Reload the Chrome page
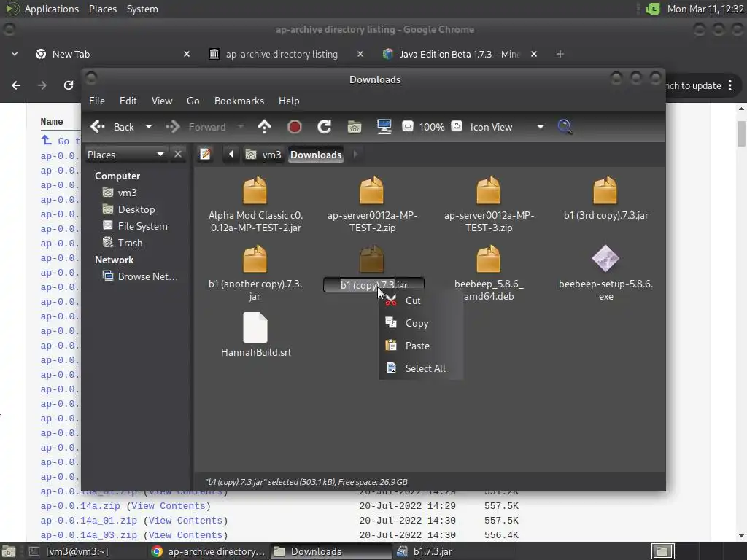Image resolution: width=747 pixels, height=560 pixels. (69, 85)
